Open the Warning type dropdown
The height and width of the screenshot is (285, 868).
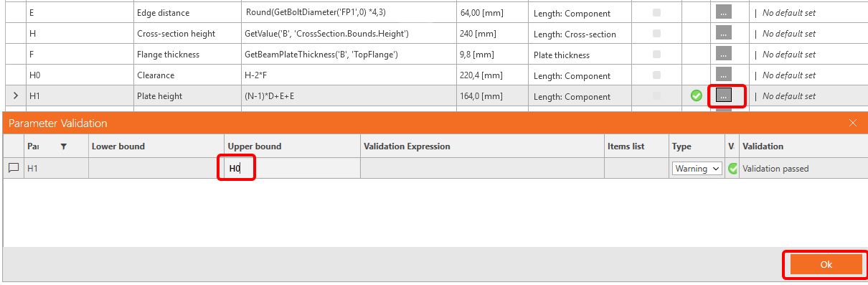click(x=697, y=169)
